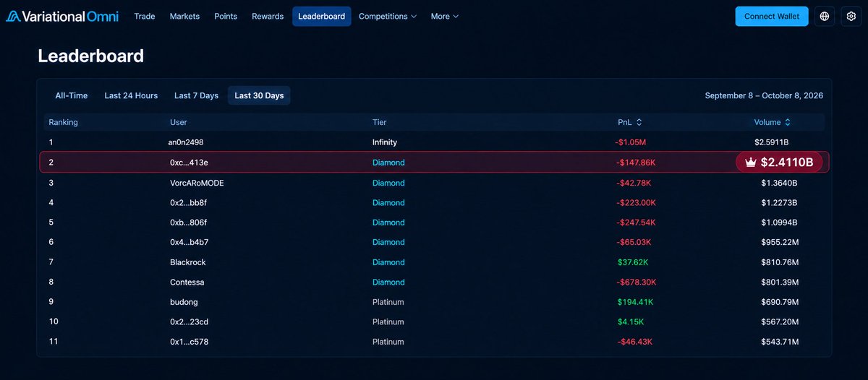The width and height of the screenshot is (868, 380).
Task: Click the $4.15K PnL value
Action: coord(630,321)
